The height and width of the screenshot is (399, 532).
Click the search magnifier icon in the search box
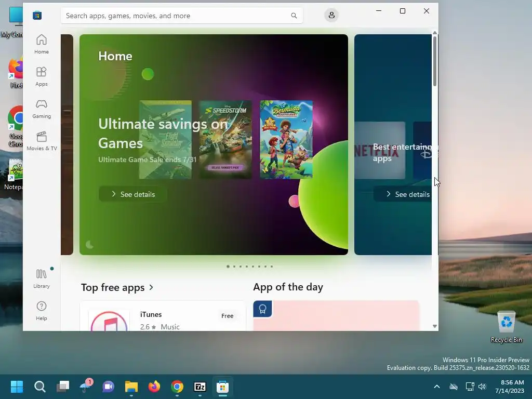(294, 16)
